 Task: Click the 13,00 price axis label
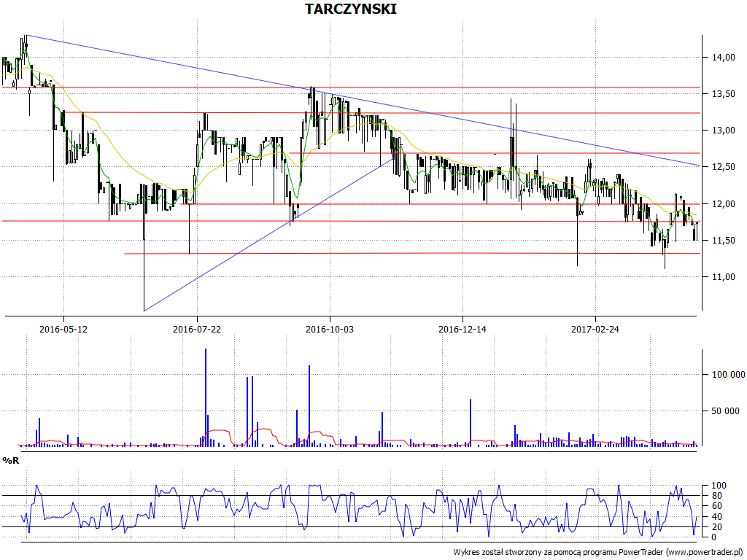tap(723, 130)
